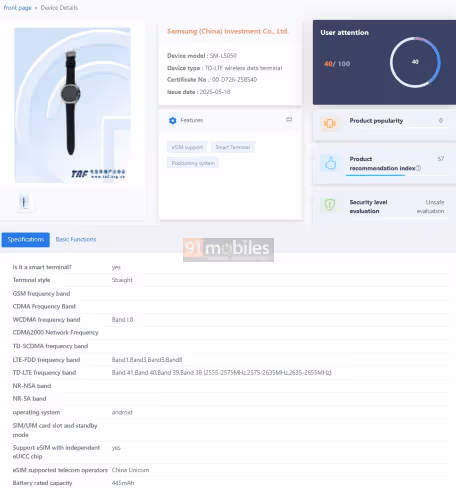Select the Positioning system tag
The width and height of the screenshot is (456, 500).
tap(193, 163)
